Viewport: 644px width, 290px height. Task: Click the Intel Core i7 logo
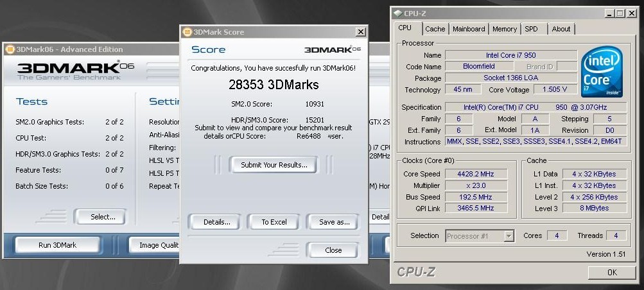coord(602,71)
